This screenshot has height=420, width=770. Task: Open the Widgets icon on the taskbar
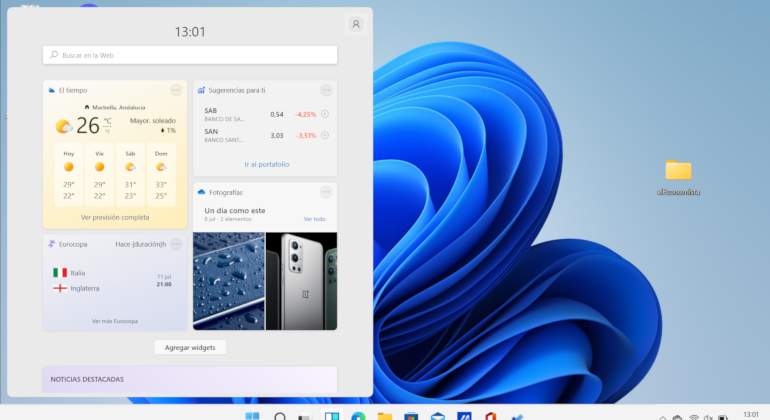(332, 416)
